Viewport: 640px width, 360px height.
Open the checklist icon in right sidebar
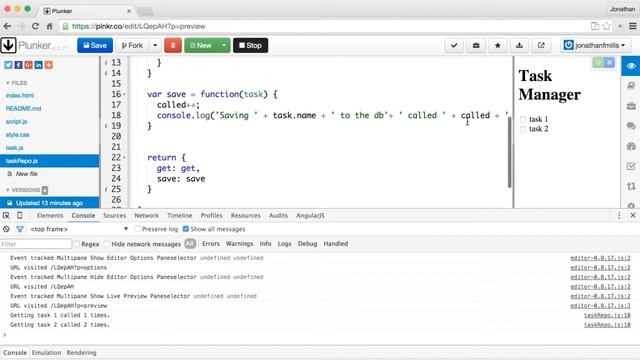pyautogui.click(x=631, y=166)
